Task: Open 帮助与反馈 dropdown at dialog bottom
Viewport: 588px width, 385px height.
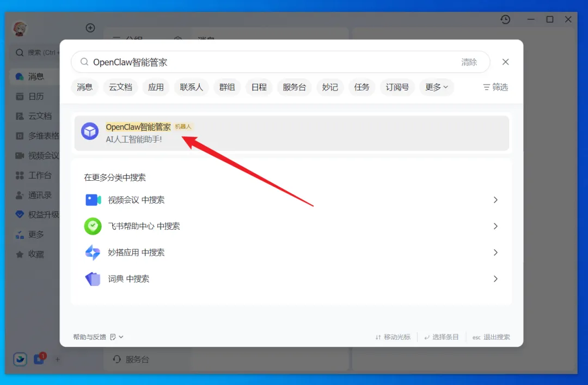Action: [x=98, y=337]
